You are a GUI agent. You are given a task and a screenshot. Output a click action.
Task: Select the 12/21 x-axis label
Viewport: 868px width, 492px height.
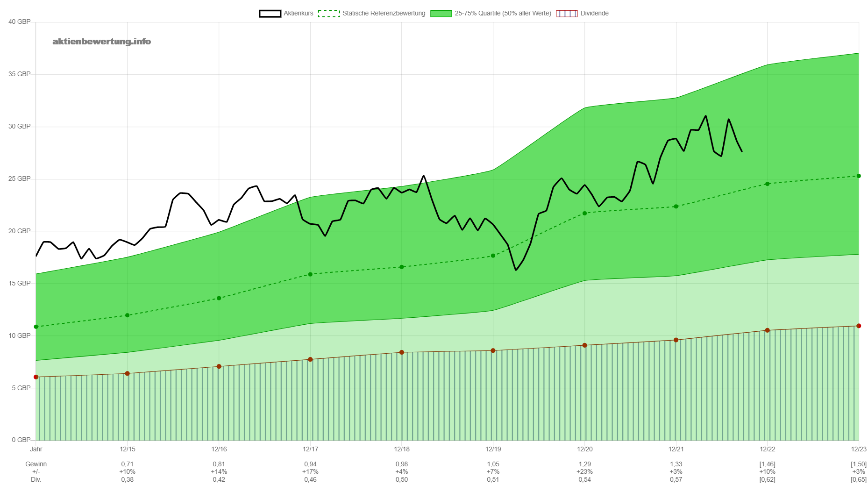[x=676, y=449]
